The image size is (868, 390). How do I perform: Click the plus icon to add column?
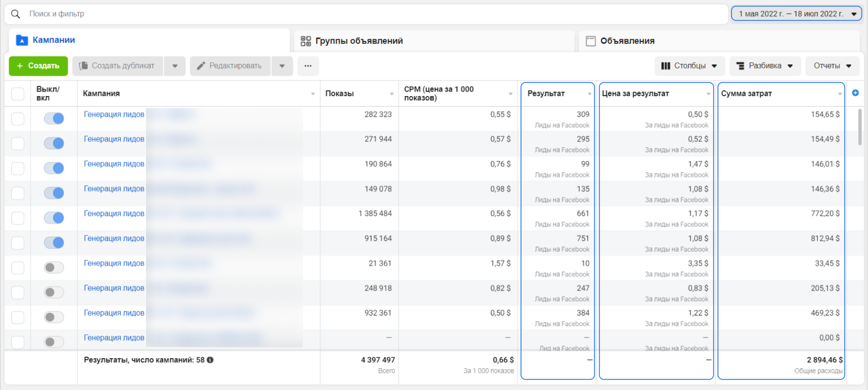pos(855,93)
